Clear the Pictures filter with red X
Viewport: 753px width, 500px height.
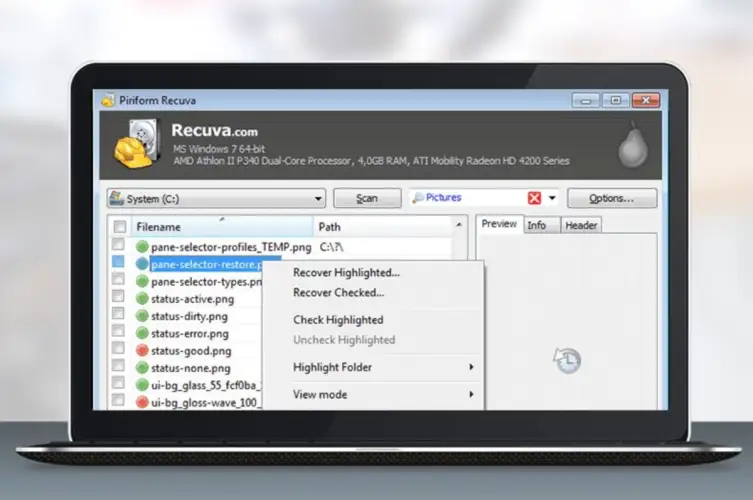534,198
